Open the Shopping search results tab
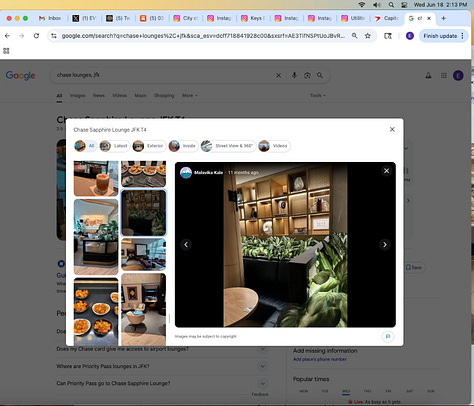The height and width of the screenshot is (406, 474). (164, 95)
